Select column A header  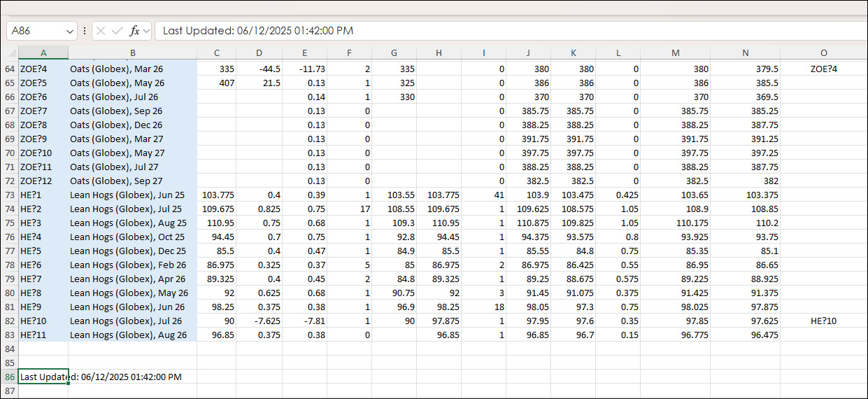point(43,53)
